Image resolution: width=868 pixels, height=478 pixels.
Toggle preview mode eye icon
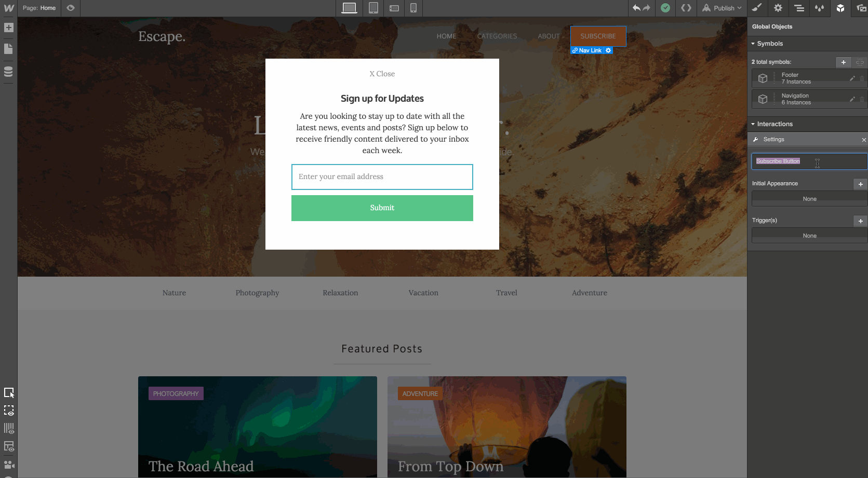coord(71,8)
